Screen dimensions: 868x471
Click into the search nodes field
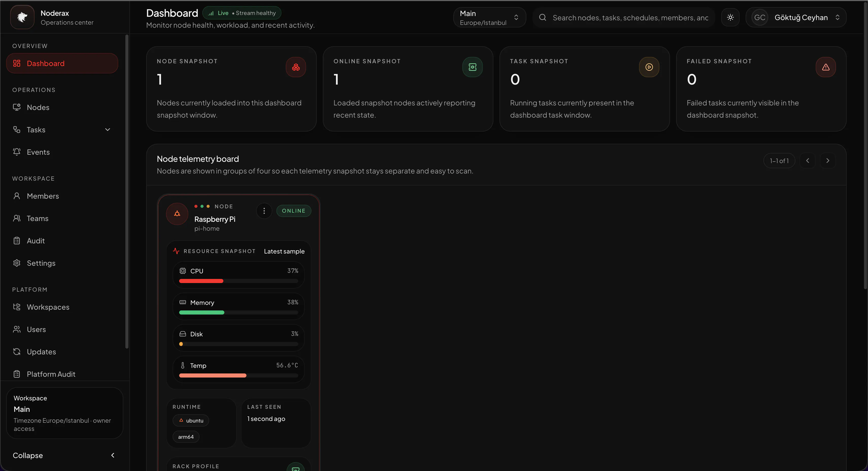click(623, 18)
